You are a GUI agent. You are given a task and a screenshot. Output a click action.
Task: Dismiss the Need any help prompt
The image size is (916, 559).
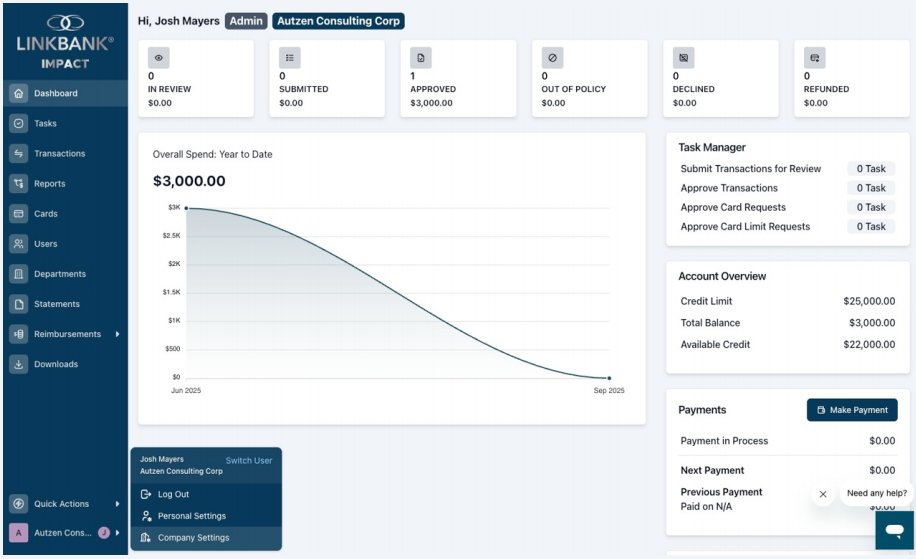(823, 494)
